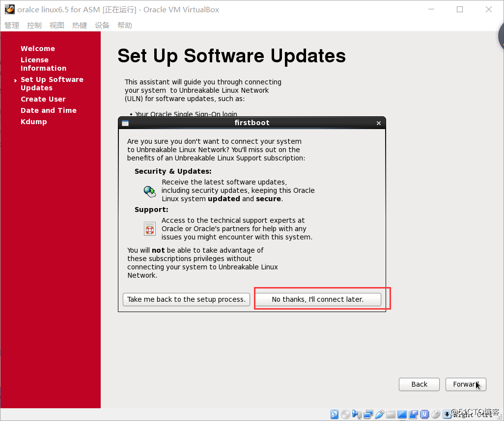Select Date and Time in the sidebar
This screenshot has height=421, width=504.
[49, 110]
